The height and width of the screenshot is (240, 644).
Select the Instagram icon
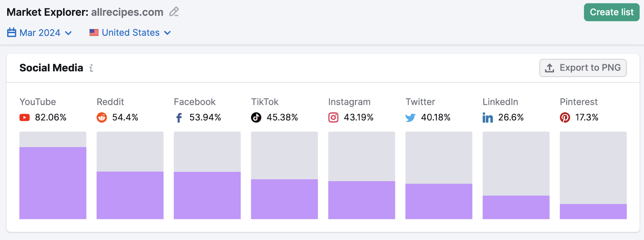click(333, 118)
